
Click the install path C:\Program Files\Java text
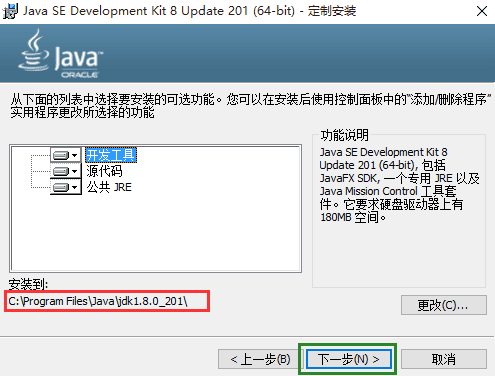coord(98,301)
